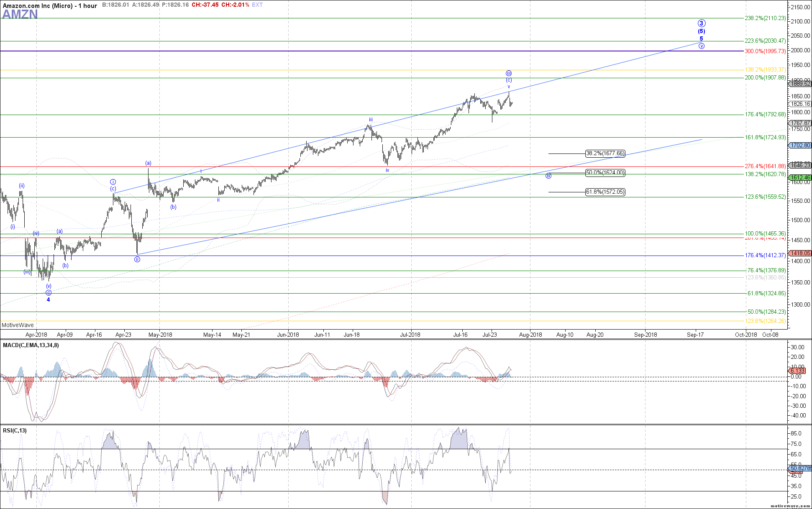The image size is (812, 509).
Task: Click the boxed 61.8%(1572.05) retracement label
Action: click(605, 192)
